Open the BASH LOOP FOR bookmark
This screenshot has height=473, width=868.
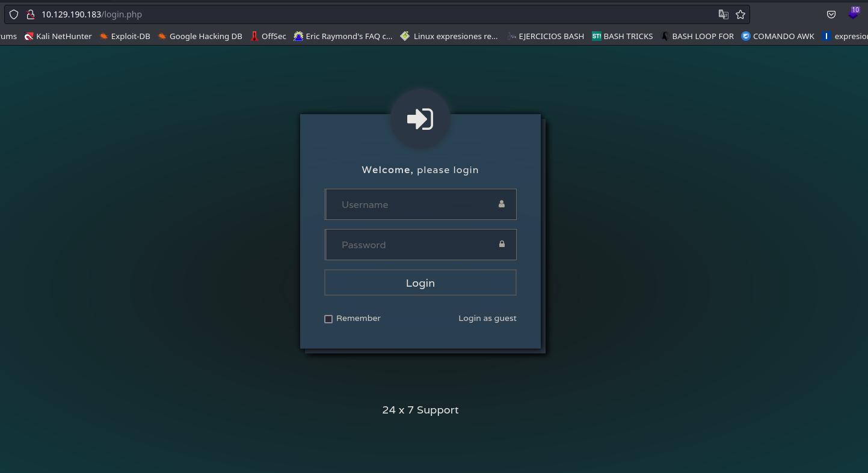pyautogui.click(x=697, y=36)
